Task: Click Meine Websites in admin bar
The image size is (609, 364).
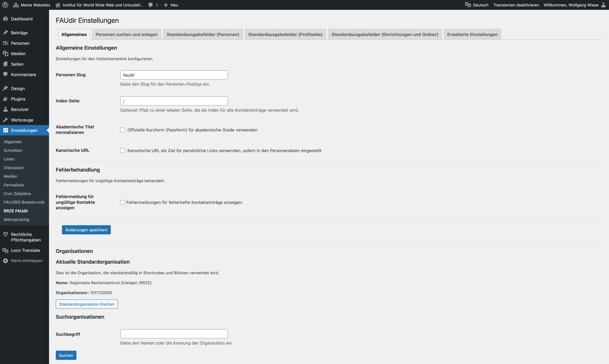Action: [32, 5]
